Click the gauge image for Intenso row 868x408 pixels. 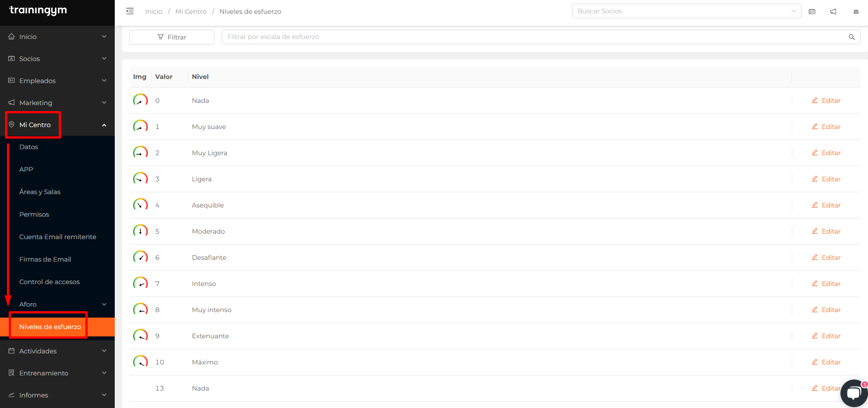[140, 283]
